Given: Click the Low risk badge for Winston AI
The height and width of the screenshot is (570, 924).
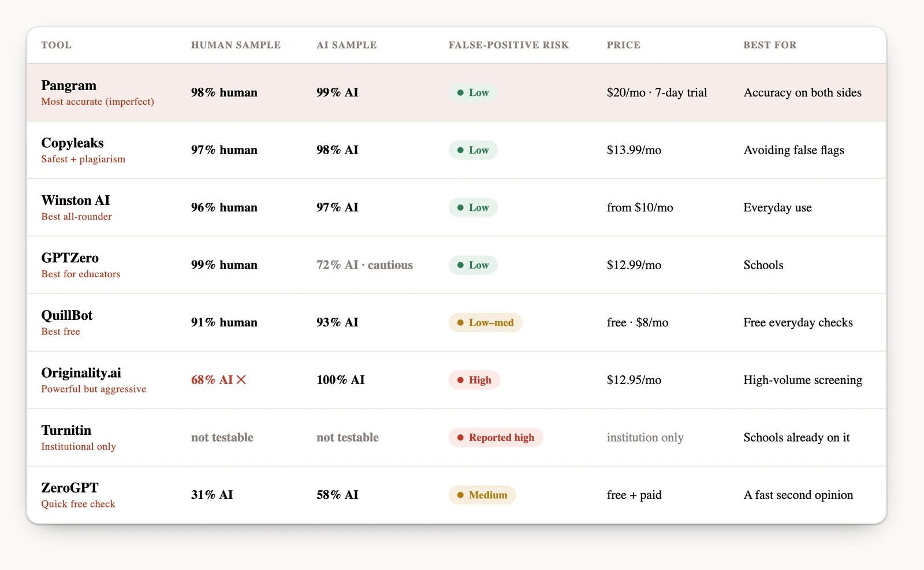Looking at the screenshot, I should [x=473, y=207].
